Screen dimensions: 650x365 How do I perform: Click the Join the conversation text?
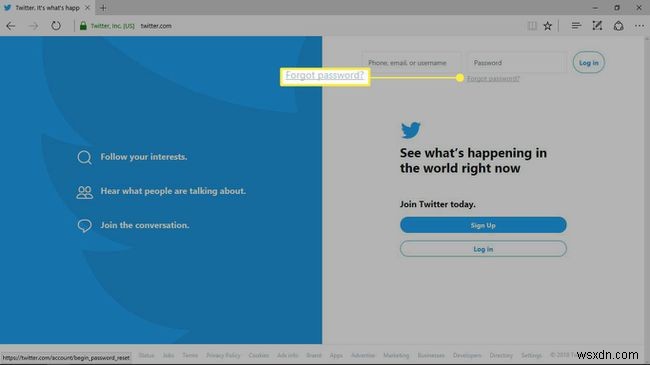[145, 225]
